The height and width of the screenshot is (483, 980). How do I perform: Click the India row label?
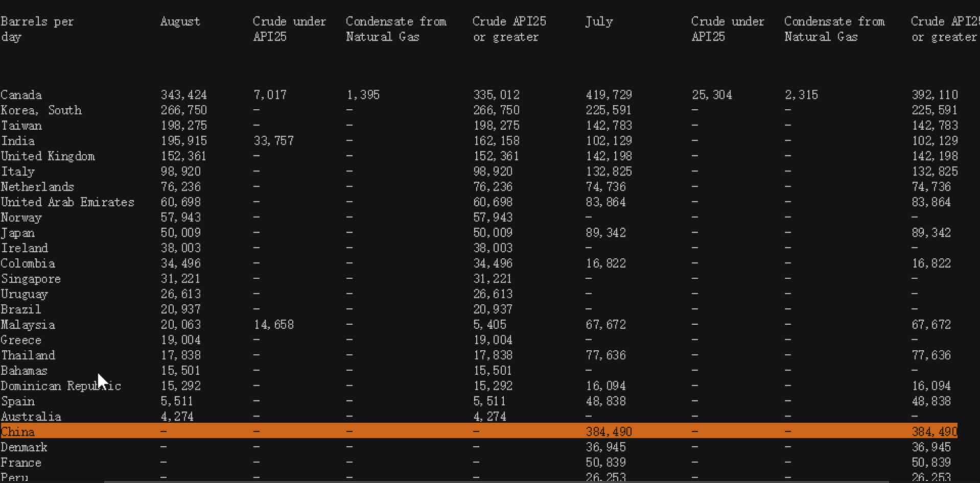point(17,141)
